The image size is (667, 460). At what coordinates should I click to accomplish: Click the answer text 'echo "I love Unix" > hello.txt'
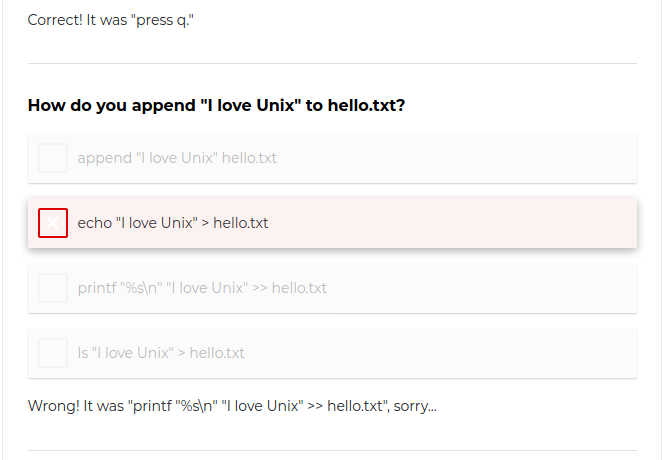(x=172, y=223)
